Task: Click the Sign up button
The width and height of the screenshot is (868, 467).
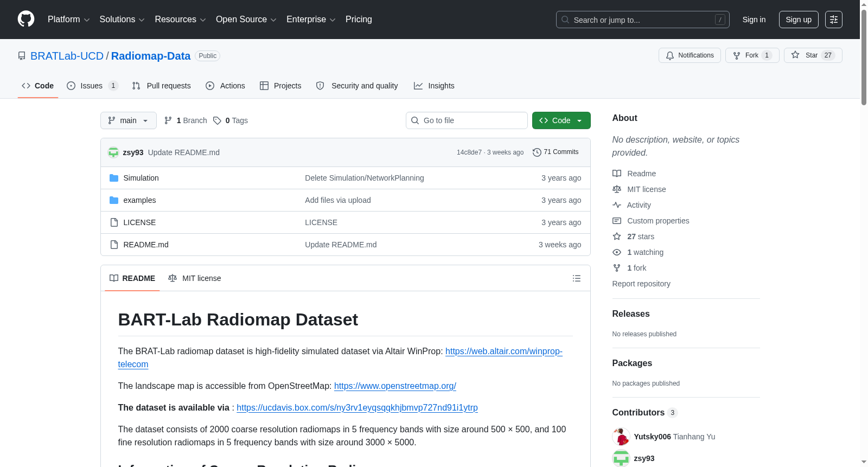Action: (x=799, y=20)
